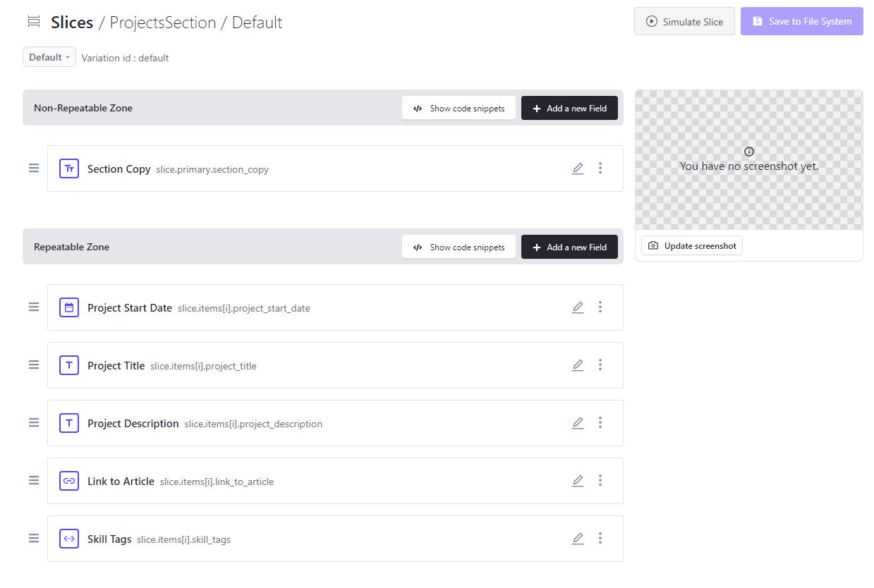Image resolution: width=874 pixels, height=588 pixels.
Task: Open three-dot menu for Skill Tags
Action: 600,539
